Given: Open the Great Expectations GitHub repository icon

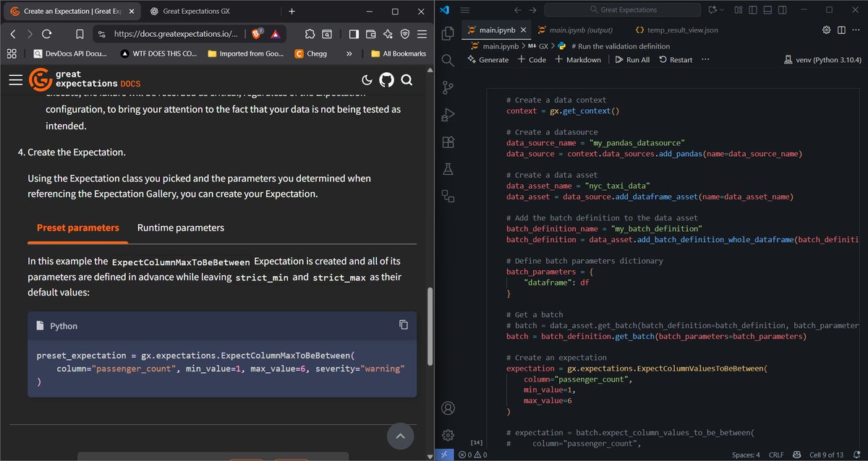Looking at the screenshot, I should tap(387, 79).
